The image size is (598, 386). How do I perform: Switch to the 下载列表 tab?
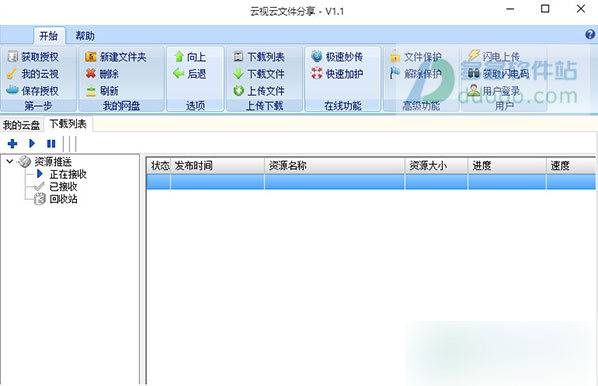[68, 124]
